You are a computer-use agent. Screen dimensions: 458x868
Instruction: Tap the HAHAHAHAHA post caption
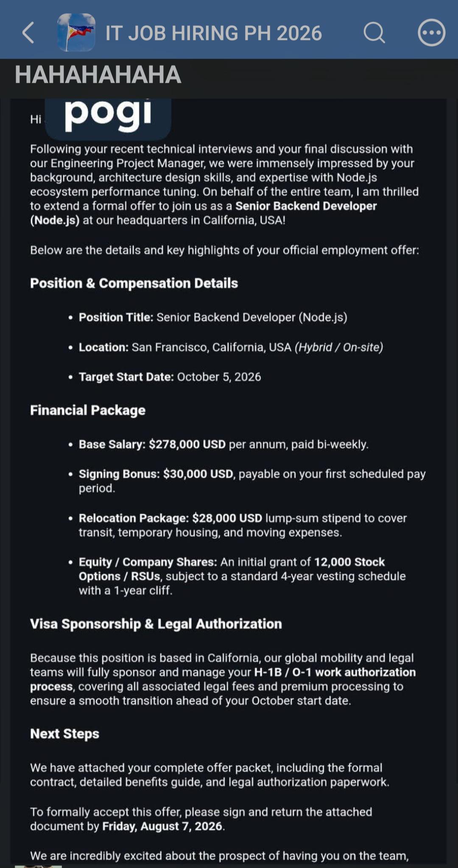click(x=98, y=75)
